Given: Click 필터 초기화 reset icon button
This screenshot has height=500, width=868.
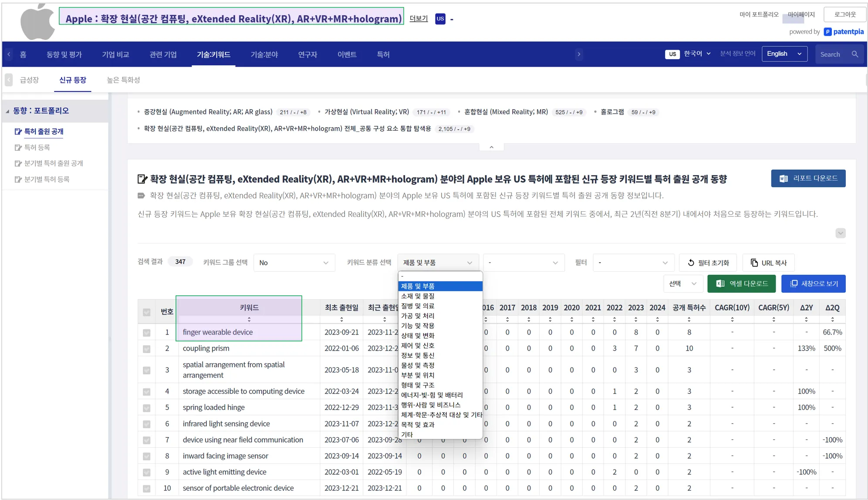Looking at the screenshot, I should (x=708, y=263).
